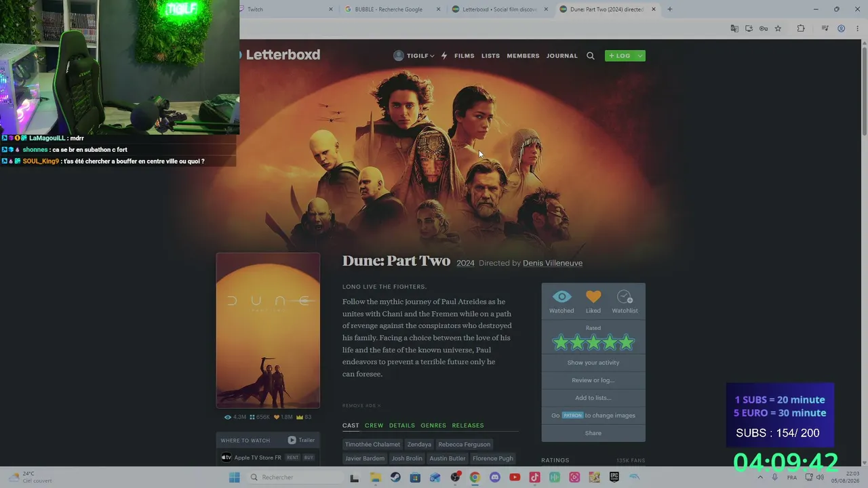868x488 pixels.
Task: Open the Letterboxd search magnifier
Action: 591,56
